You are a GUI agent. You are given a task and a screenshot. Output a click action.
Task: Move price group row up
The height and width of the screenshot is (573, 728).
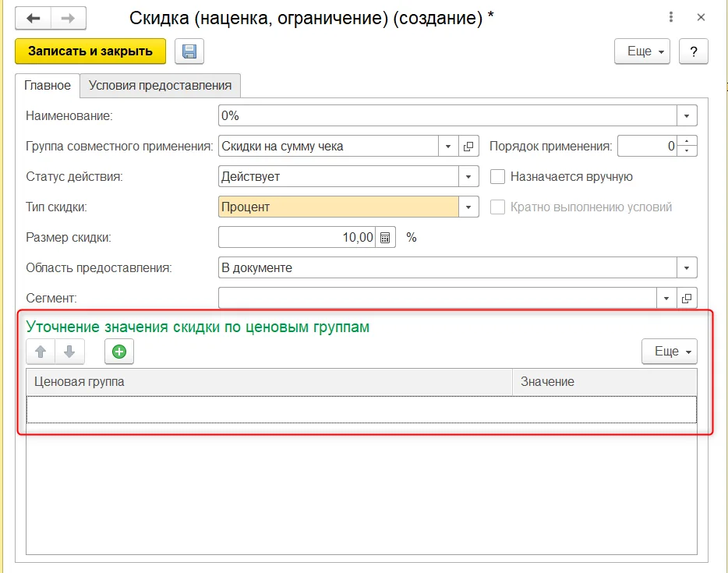tap(41, 352)
